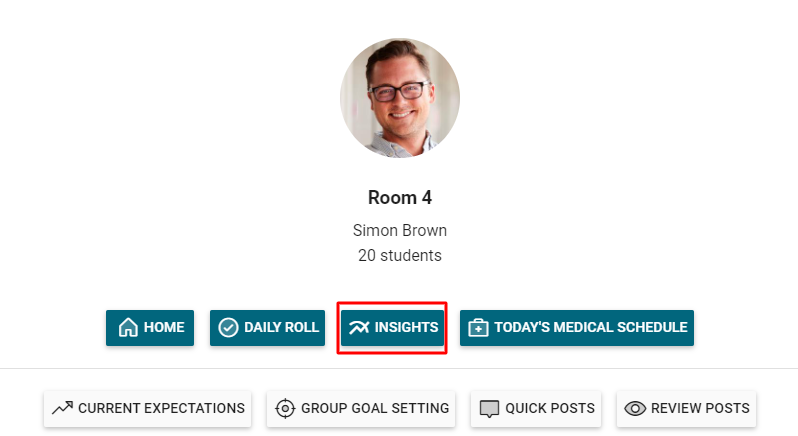Image resolution: width=798 pixels, height=436 pixels.
Task: Click the Room 4 heading
Action: (x=399, y=198)
